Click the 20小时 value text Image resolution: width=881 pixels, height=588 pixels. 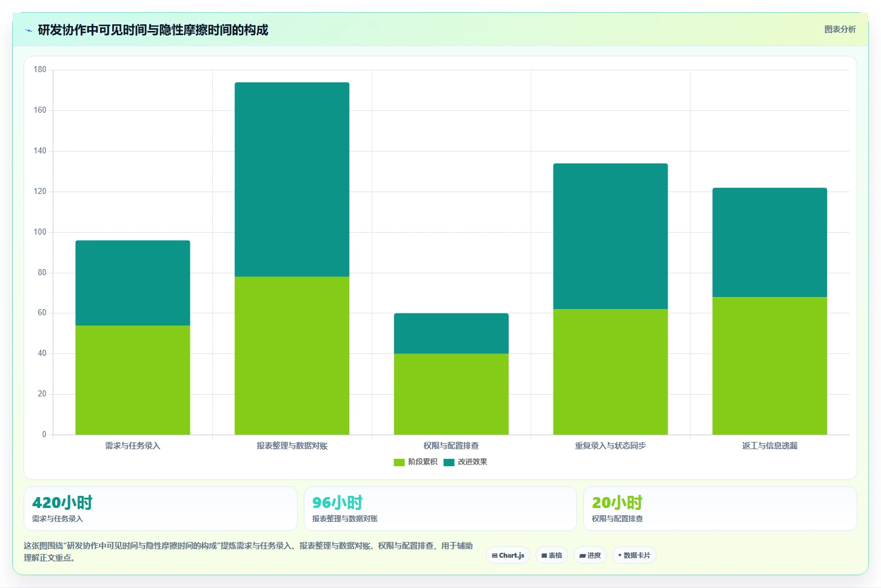617,503
